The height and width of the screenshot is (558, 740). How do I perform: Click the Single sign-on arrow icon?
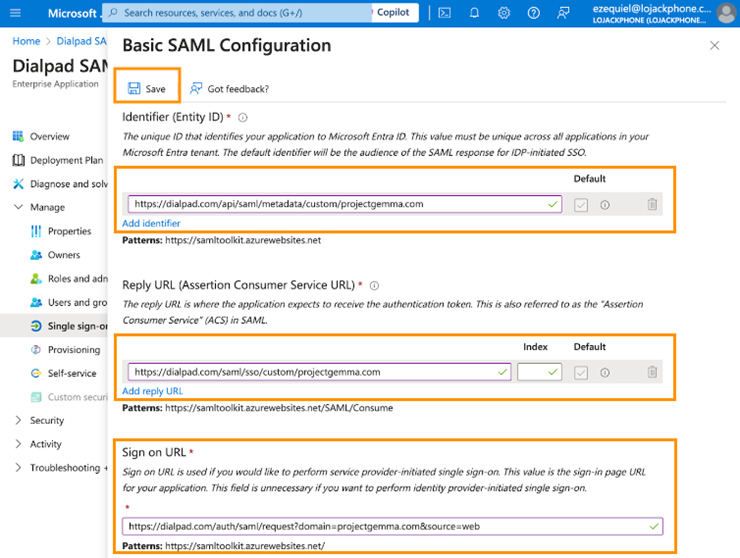(36, 326)
